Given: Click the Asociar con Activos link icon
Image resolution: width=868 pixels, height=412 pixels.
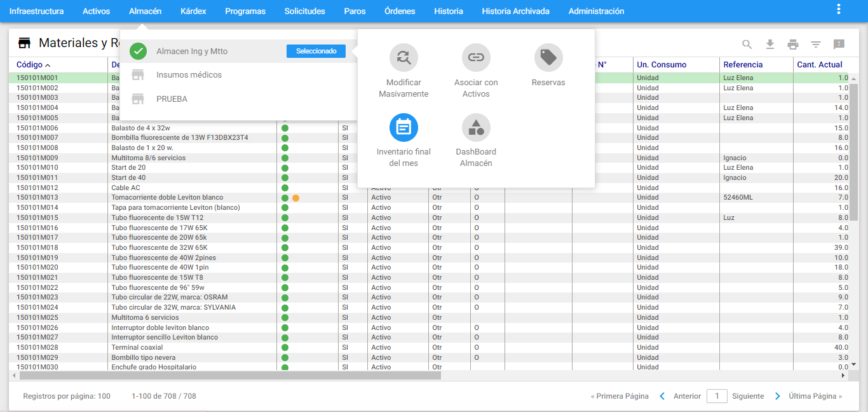Looking at the screenshot, I should pos(476,58).
